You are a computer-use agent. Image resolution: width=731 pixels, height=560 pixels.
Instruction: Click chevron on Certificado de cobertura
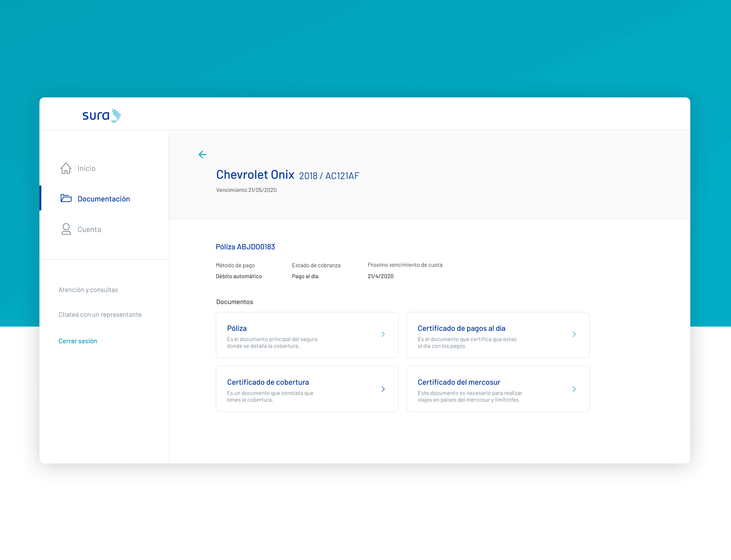(x=383, y=389)
